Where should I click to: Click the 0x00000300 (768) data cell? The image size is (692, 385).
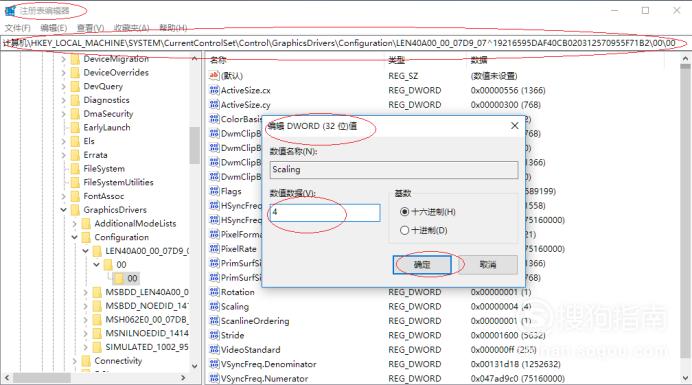[x=505, y=105]
